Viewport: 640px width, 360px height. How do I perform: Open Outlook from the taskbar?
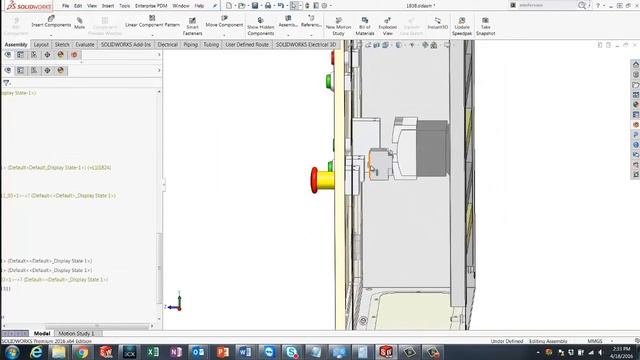(x=199, y=352)
